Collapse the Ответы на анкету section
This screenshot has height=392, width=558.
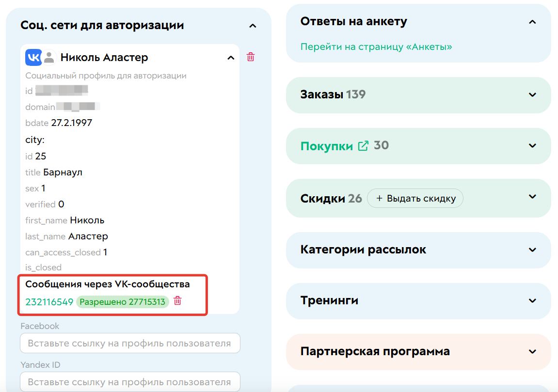point(532,22)
